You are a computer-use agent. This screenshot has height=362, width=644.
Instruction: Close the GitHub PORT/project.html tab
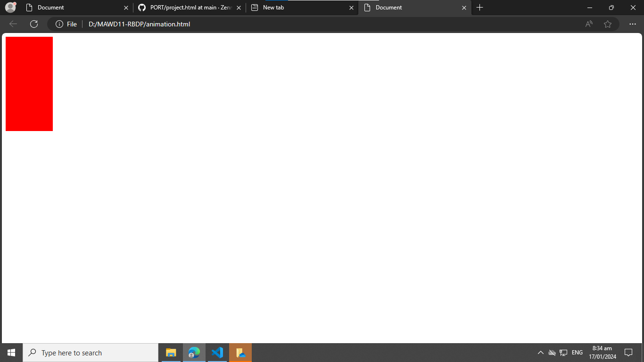(239, 8)
